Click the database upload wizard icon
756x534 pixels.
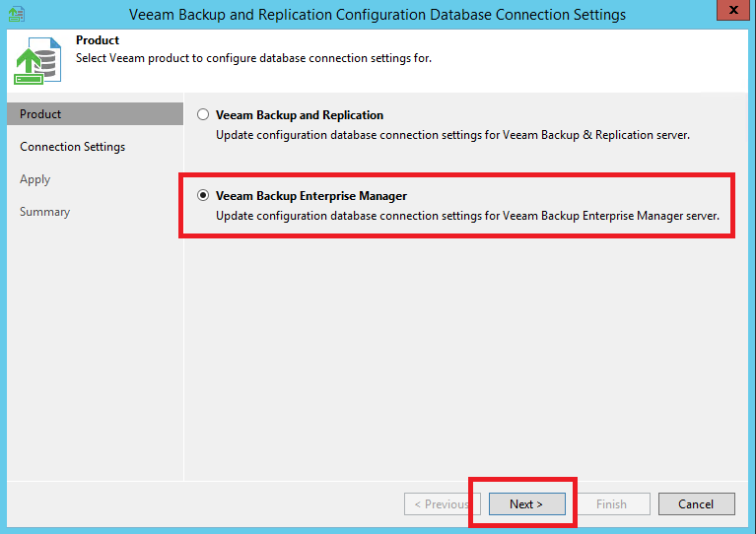(37, 60)
